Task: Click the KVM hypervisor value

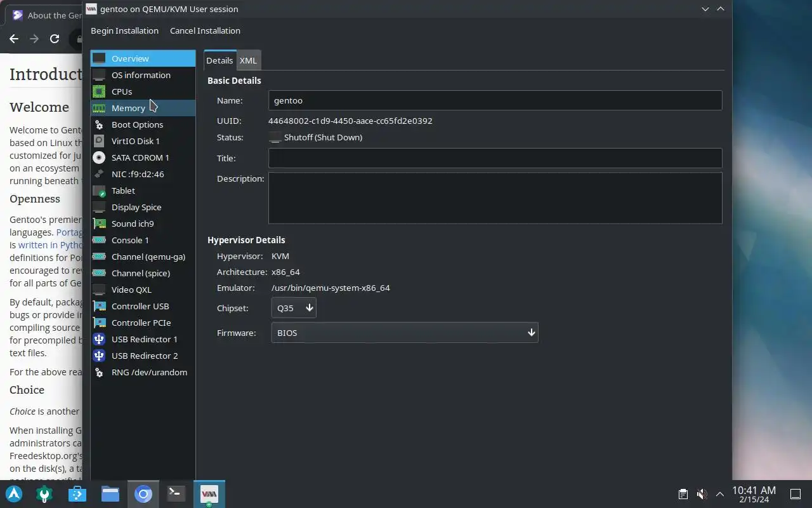Action: 280,256
